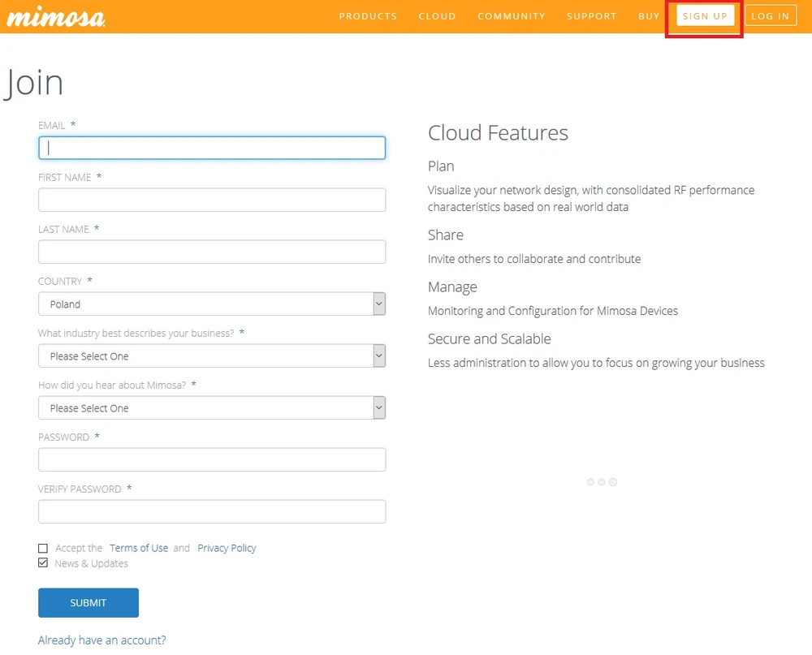The width and height of the screenshot is (812, 655).
Task: Submit the Join form
Action: pyautogui.click(x=89, y=603)
